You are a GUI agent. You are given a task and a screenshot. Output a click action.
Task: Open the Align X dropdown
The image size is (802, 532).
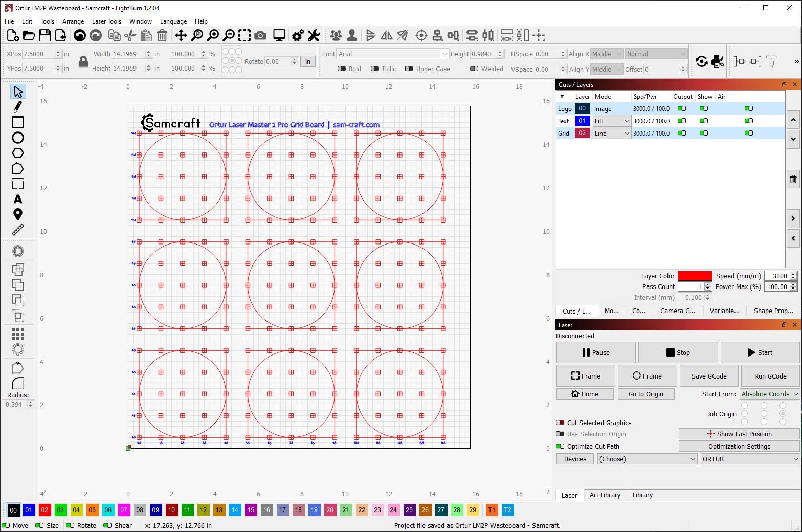pyautogui.click(x=607, y=54)
